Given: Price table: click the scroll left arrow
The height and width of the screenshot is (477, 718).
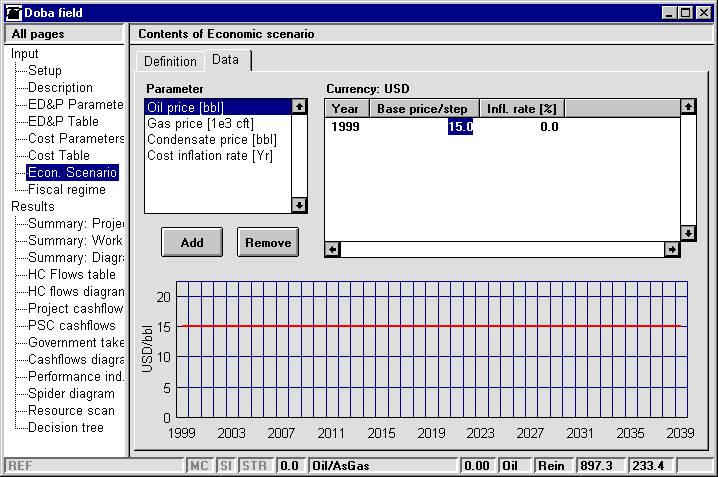Looking at the screenshot, I should coord(332,249).
